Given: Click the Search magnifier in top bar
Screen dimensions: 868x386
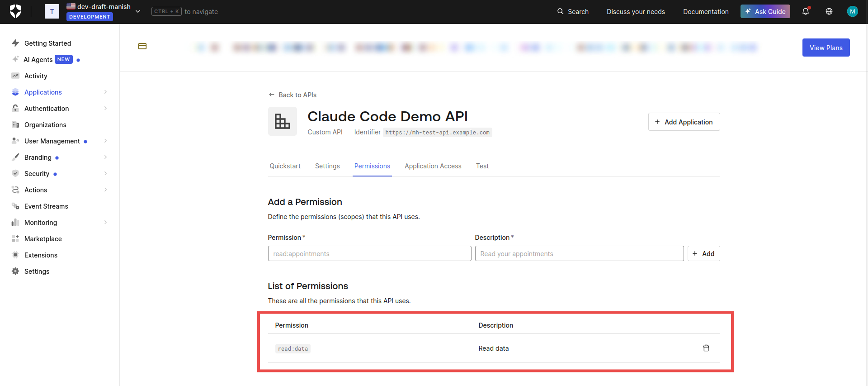Looking at the screenshot, I should 561,11.
